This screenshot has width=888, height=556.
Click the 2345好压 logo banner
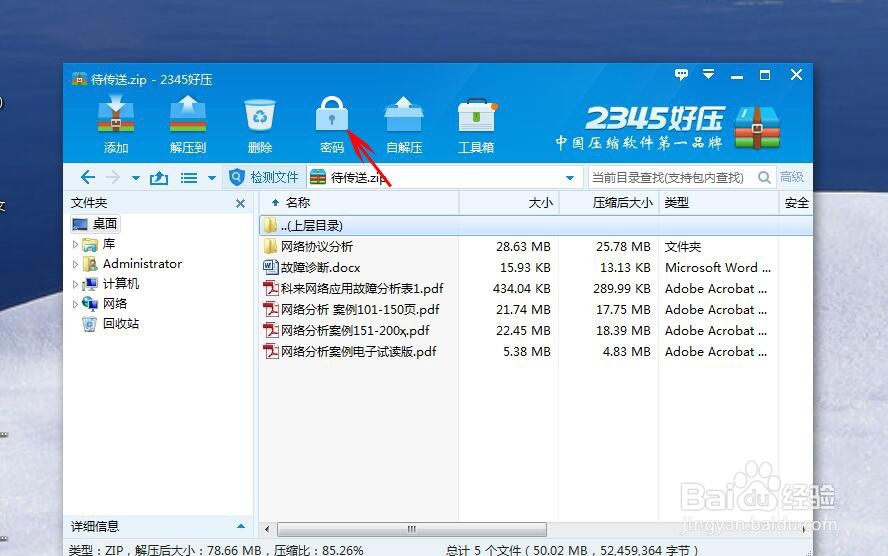coord(668,127)
